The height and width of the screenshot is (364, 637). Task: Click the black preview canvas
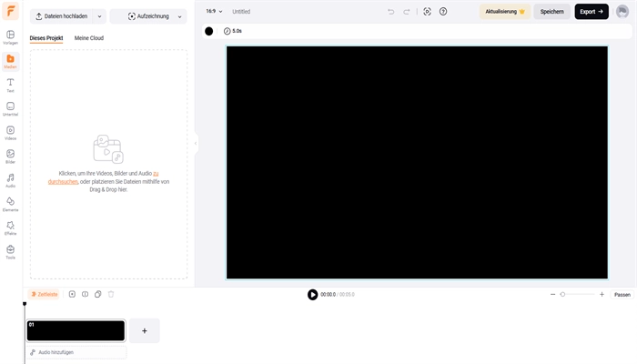point(417,163)
